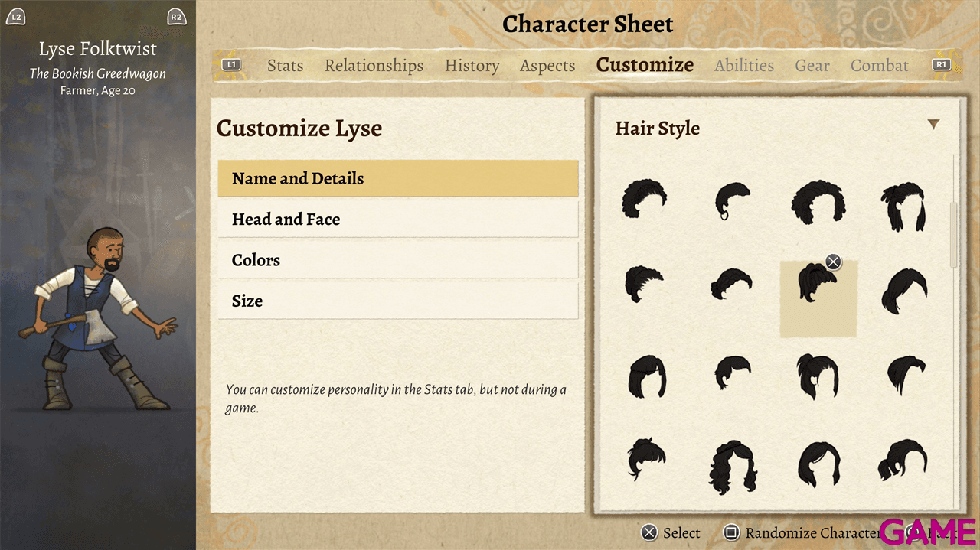Select the Customize tab
980x550 pixels.
[x=645, y=65]
